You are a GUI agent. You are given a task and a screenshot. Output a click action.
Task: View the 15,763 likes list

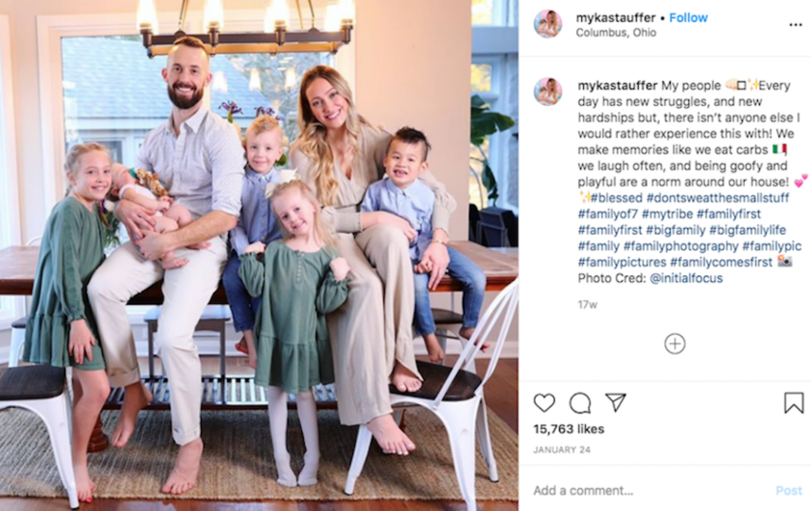click(x=569, y=430)
